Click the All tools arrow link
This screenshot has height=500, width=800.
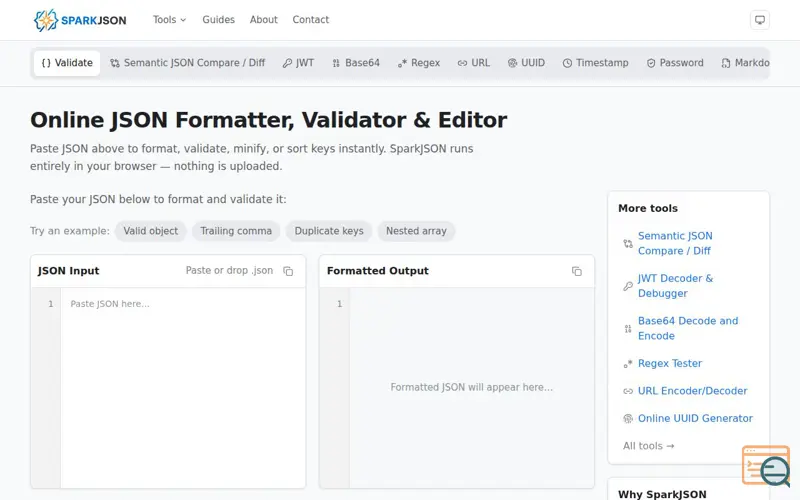[x=648, y=446]
